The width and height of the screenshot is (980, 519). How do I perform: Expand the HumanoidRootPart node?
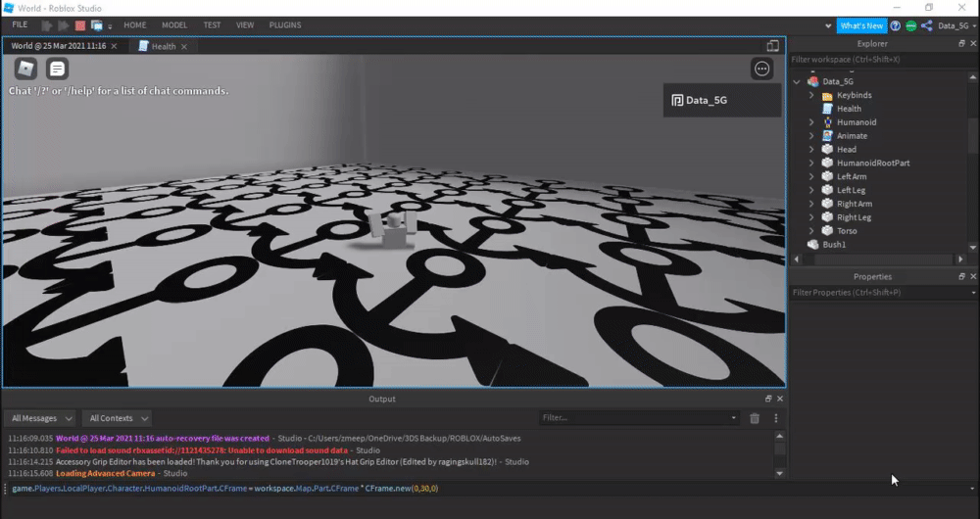(811, 163)
